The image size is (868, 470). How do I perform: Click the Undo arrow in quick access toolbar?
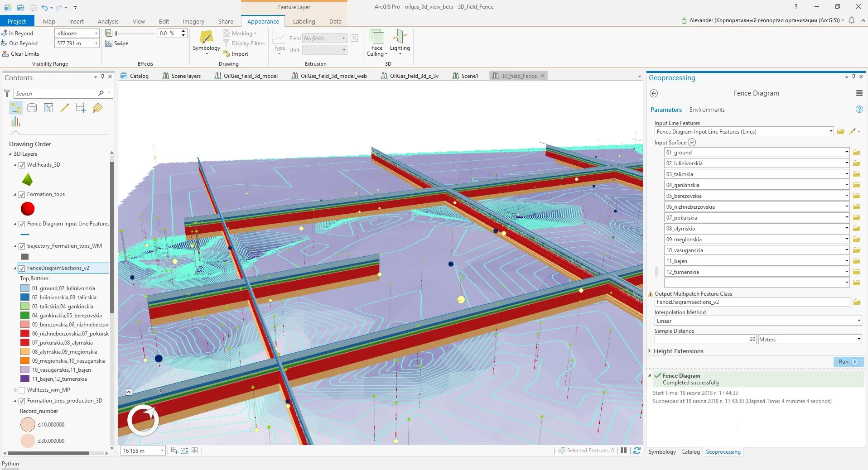tap(44, 7)
